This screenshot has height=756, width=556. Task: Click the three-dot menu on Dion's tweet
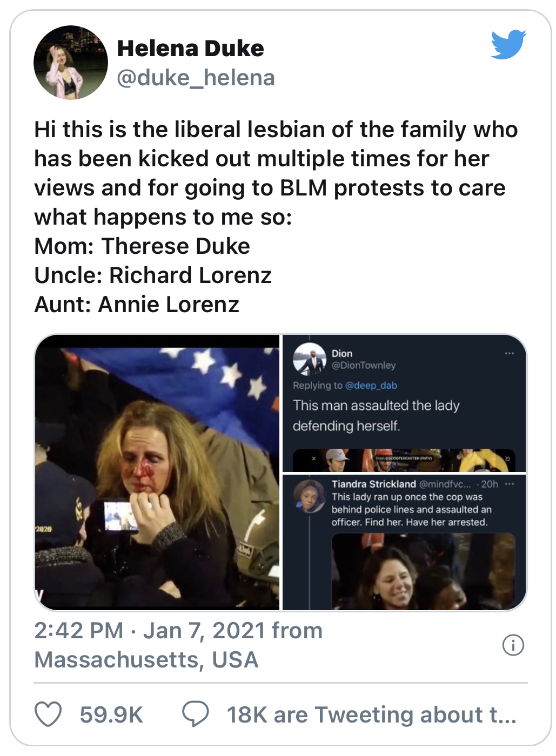click(x=509, y=354)
